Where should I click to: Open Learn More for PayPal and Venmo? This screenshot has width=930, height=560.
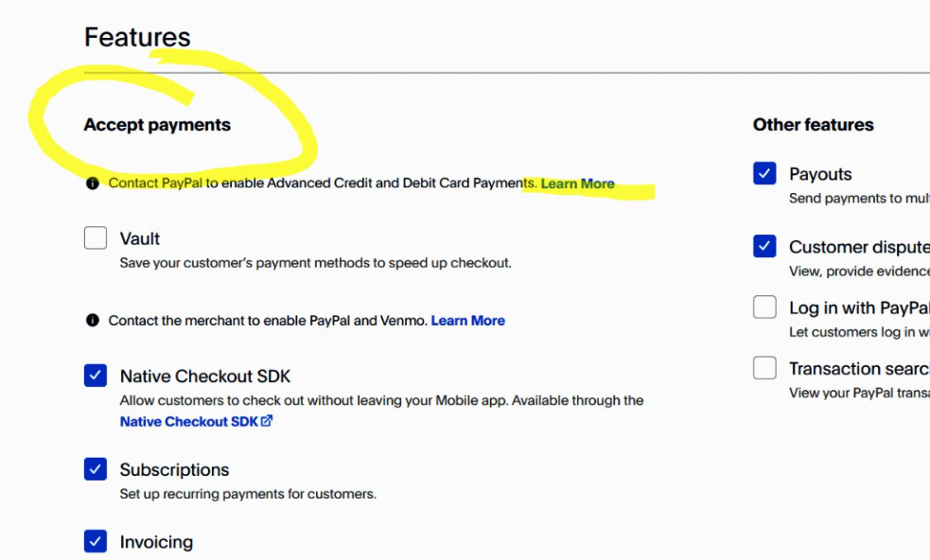[467, 321]
